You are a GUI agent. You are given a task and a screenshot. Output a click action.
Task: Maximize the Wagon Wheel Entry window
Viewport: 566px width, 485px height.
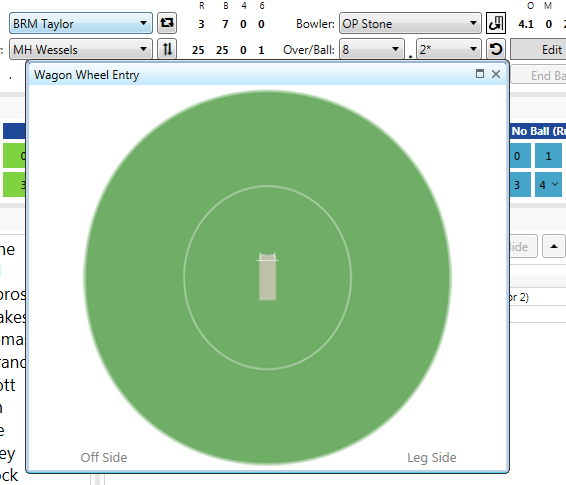click(480, 74)
